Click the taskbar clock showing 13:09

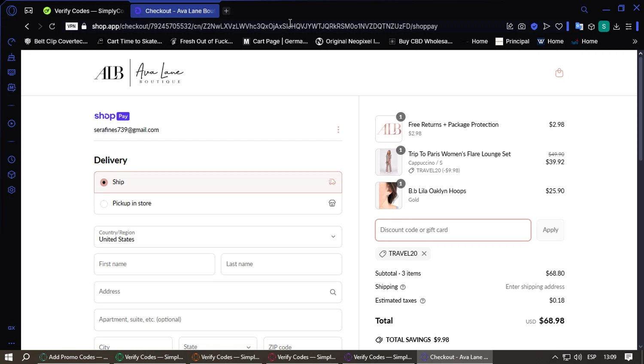tap(610, 357)
